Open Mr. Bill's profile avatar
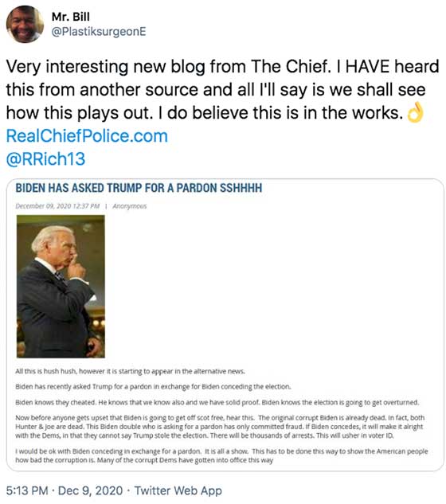The image size is (446, 504). [25, 25]
